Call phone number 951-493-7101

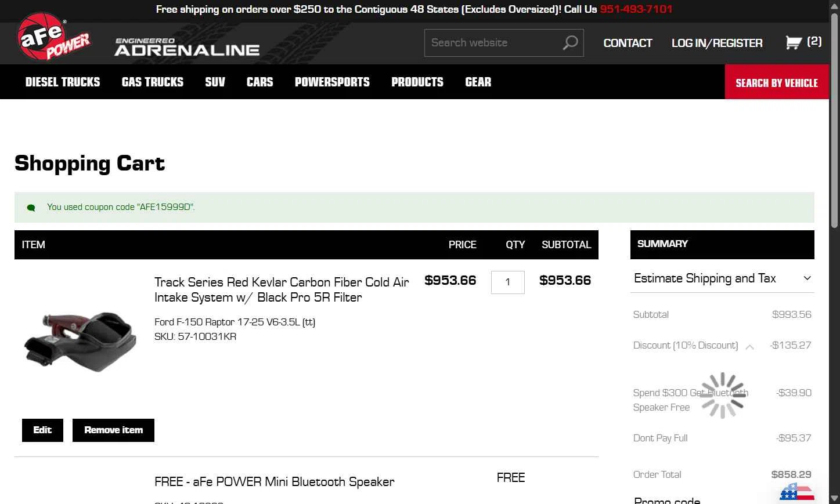636,9
